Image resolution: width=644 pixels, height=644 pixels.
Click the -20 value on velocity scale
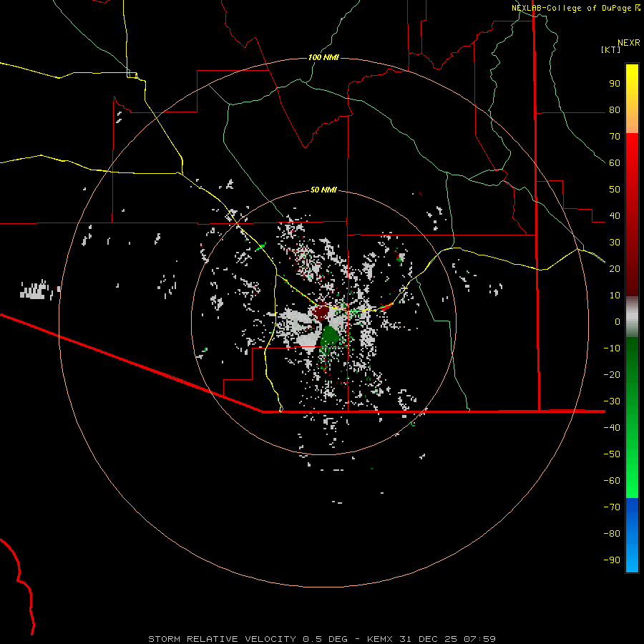click(612, 374)
